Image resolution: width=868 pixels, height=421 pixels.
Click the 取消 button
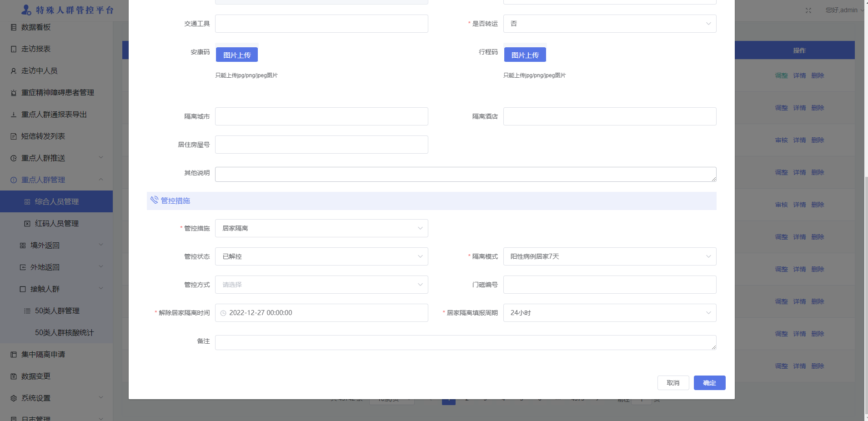click(673, 383)
